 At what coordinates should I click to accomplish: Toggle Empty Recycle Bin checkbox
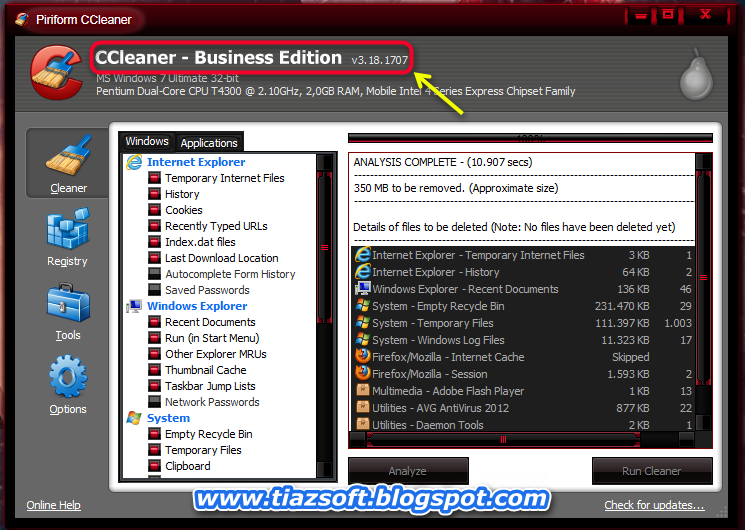pos(154,434)
